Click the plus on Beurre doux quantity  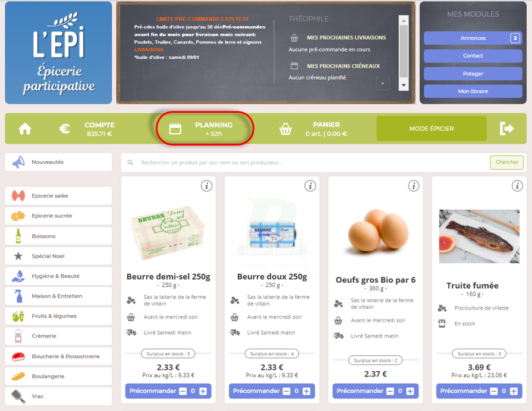point(306,391)
